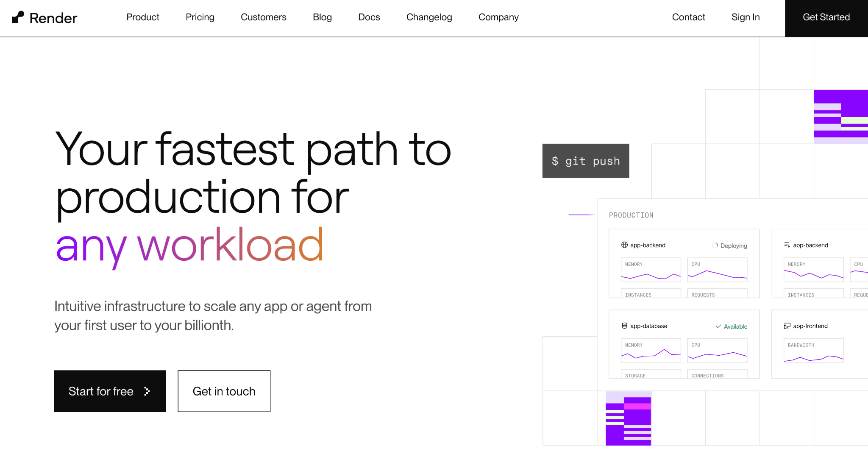Click the window icon beside app-frontend

(x=787, y=326)
